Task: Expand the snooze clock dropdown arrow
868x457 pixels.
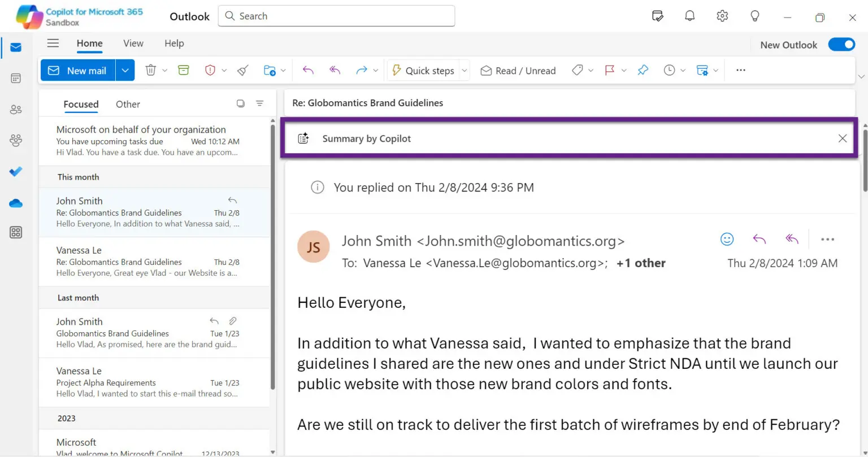Action: [x=683, y=70]
